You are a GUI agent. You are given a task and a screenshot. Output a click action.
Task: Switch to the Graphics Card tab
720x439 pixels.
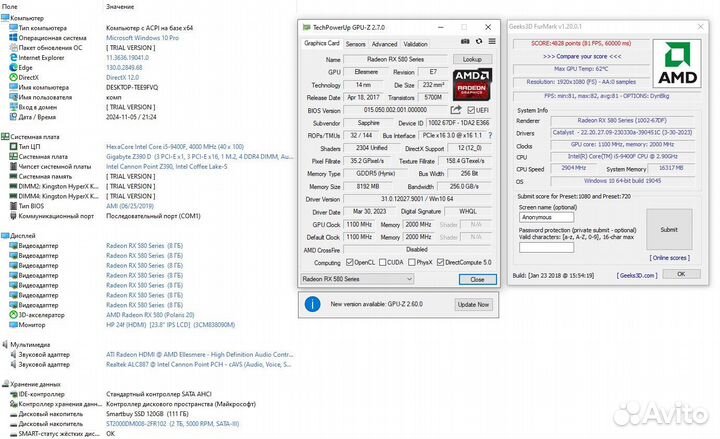pos(321,43)
